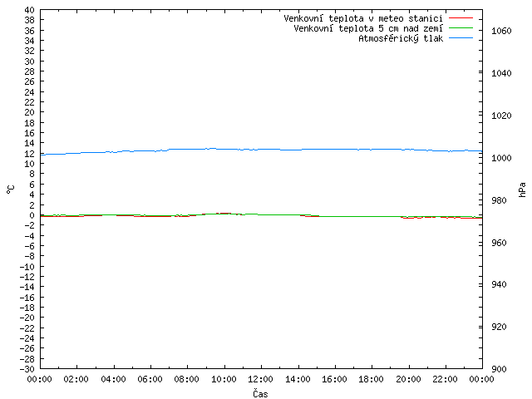The height and width of the screenshot is (399, 532).
Task: Click the 10:00 time axis label
Action: point(224,379)
